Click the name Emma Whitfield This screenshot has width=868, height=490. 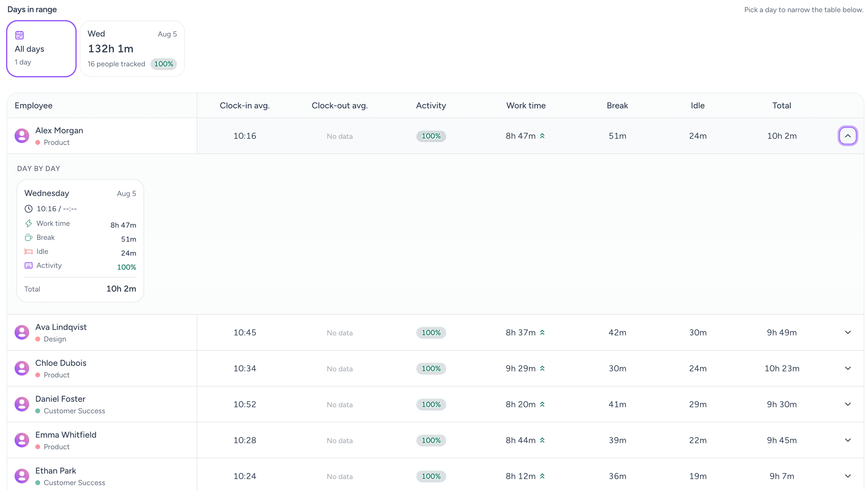(x=66, y=435)
